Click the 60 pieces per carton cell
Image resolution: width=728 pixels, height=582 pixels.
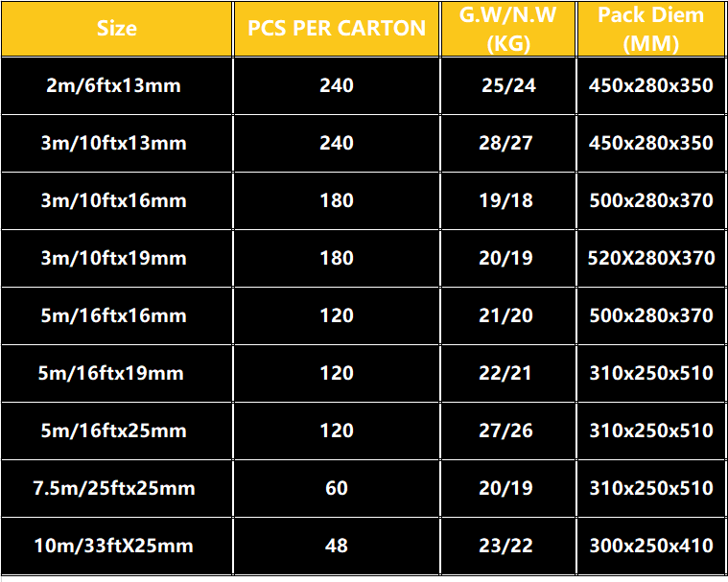click(x=337, y=488)
